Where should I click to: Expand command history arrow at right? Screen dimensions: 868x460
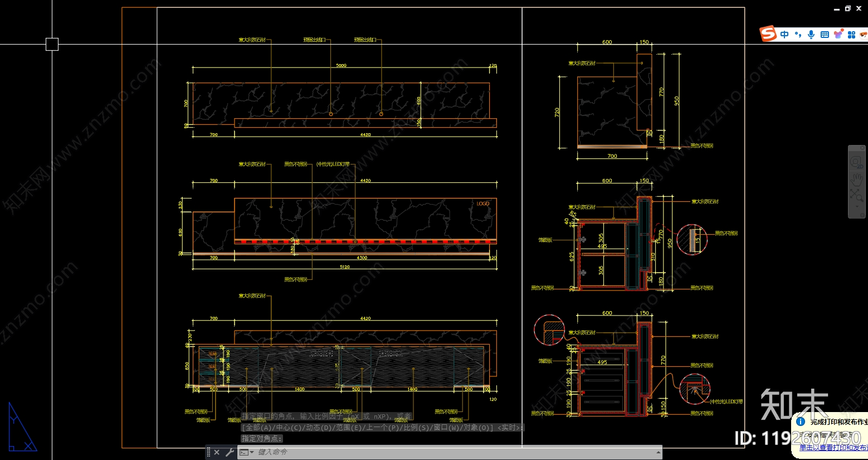point(659,452)
